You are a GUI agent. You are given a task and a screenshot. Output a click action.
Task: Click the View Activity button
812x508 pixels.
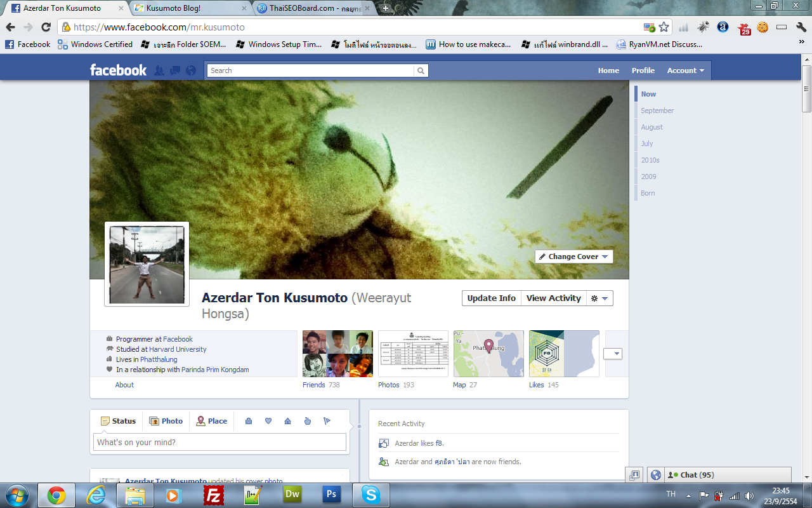click(x=554, y=298)
